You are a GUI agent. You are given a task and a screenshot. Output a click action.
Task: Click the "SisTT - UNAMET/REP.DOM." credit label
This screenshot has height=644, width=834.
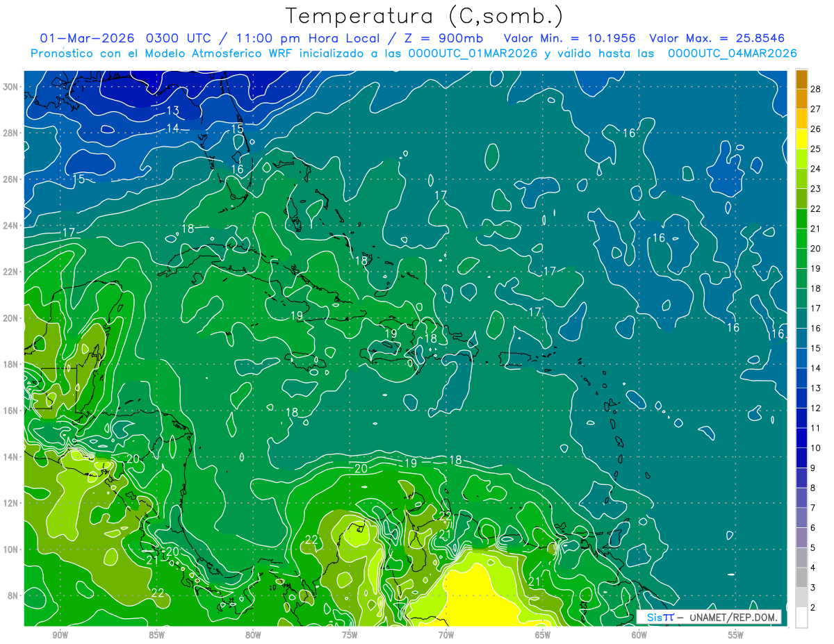[708, 618]
